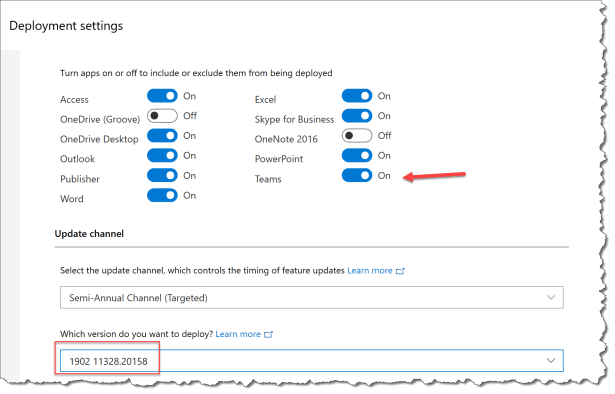Open the Semi-Annual Channel (Targeted) dropdown
Viewport: 615px width, 394px height.
[312, 298]
